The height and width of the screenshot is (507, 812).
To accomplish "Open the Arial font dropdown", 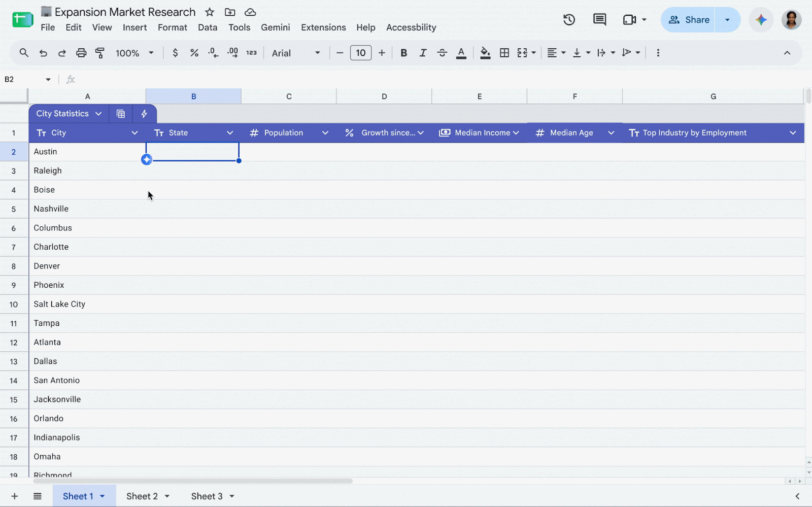I will click(296, 53).
